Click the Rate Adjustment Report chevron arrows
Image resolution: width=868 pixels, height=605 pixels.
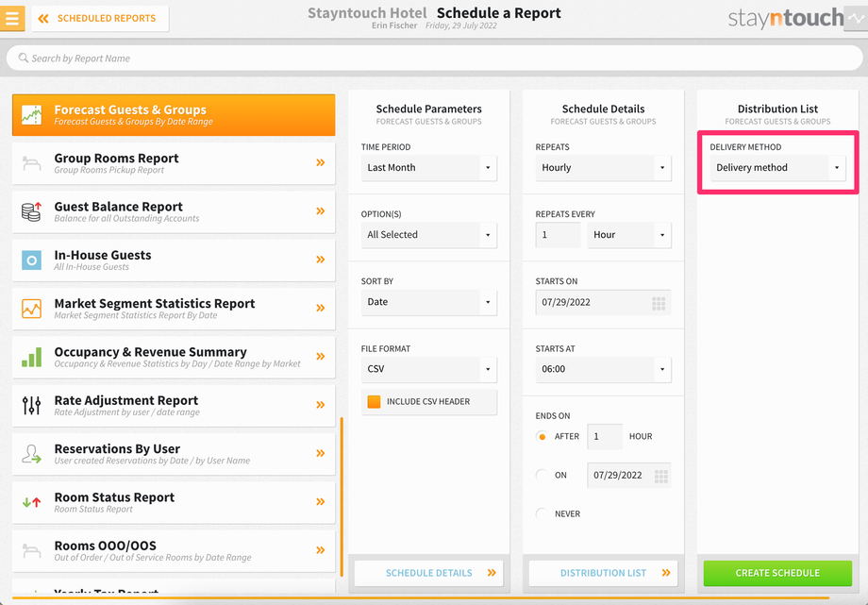pyautogui.click(x=321, y=405)
